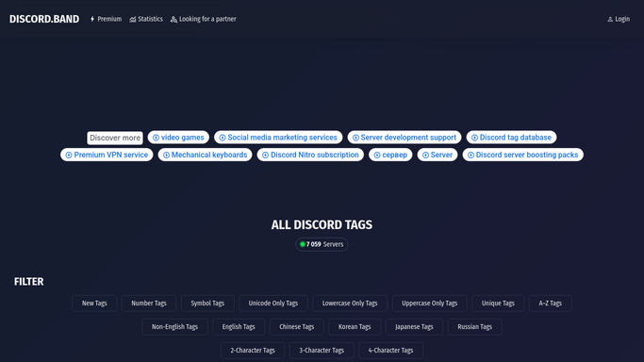Click the lightning bolt Premium icon
644x362 pixels.
pos(92,19)
